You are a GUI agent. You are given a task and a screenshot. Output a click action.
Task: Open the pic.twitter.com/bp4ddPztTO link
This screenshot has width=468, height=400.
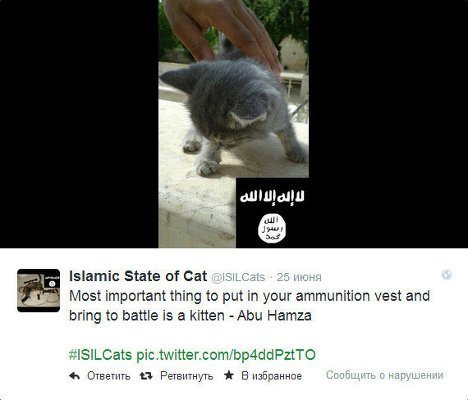point(226,355)
